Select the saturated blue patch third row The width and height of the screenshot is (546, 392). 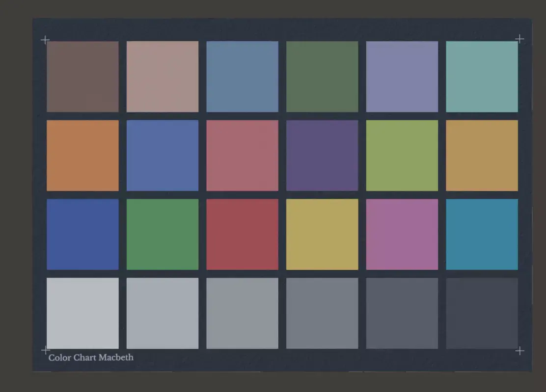click(x=82, y=234)
